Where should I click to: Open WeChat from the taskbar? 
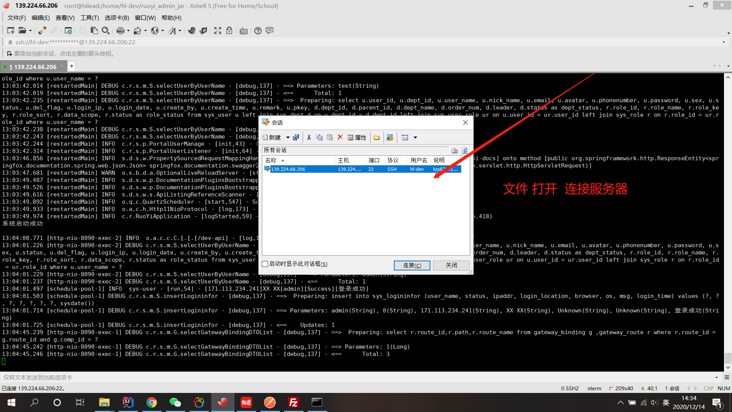175,402
